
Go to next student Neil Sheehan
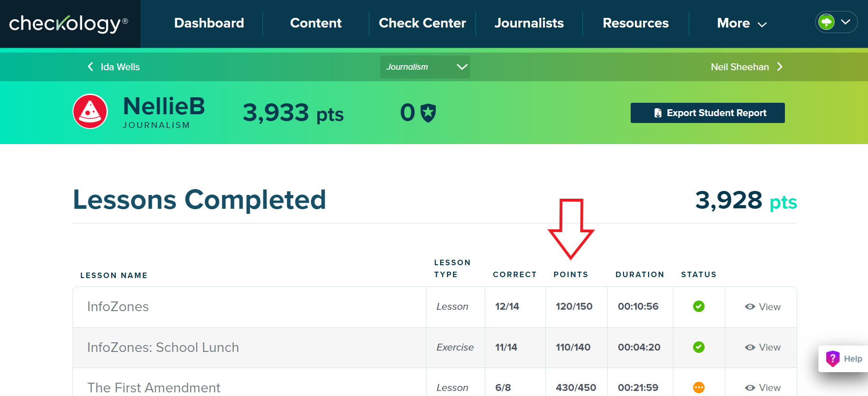click(x=746, y=67)
